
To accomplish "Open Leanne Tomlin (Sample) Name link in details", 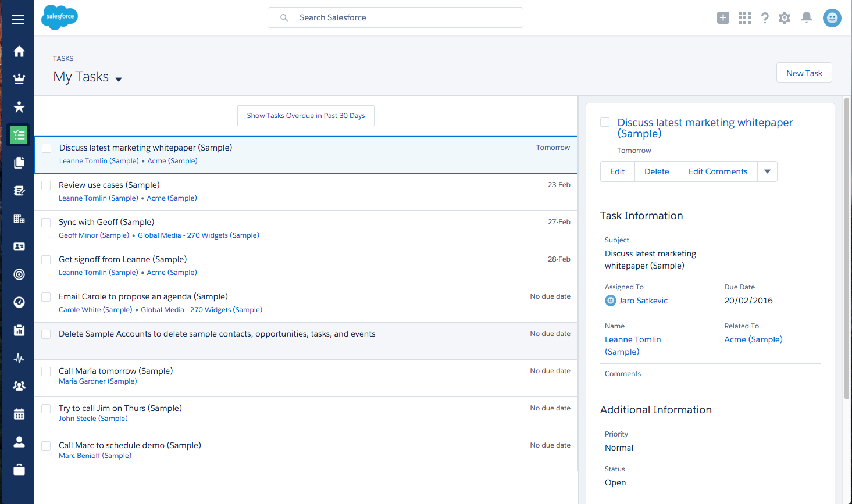I will (633, 345).
